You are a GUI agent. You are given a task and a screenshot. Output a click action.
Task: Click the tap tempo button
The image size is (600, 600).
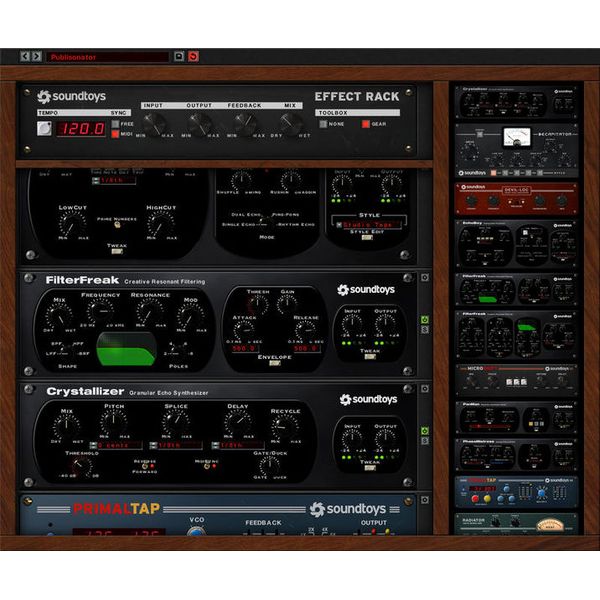coord(44,128)
